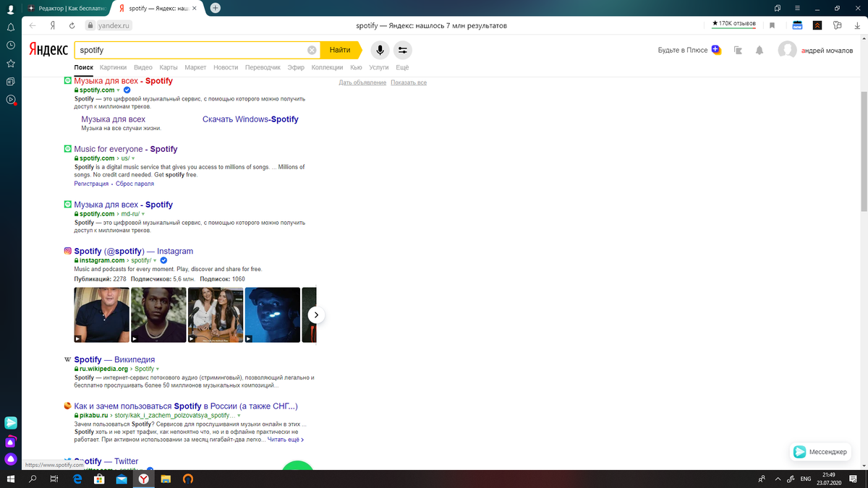The image size is (868, 488).
Task: Open the collections flag icon near the account
Action: click(738, 51)
